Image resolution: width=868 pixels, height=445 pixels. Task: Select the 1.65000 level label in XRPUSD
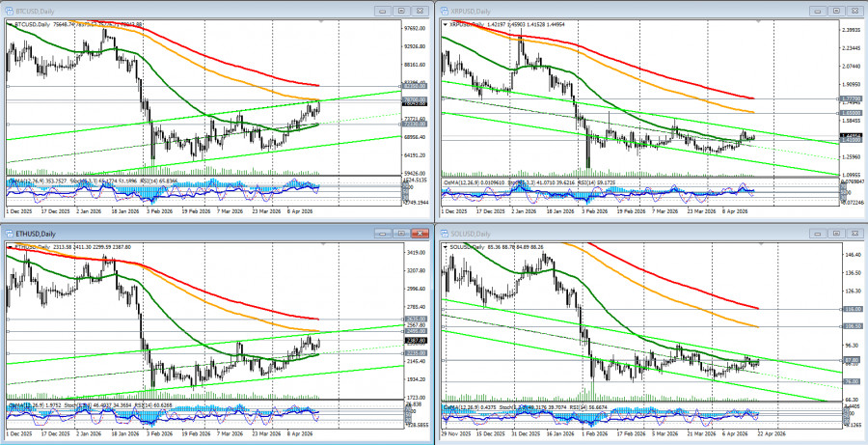(x=852, y=113)
